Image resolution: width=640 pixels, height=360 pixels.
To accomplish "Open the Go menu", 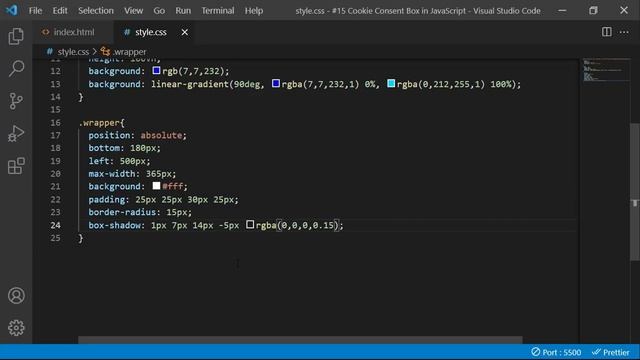I will (159, 11).
